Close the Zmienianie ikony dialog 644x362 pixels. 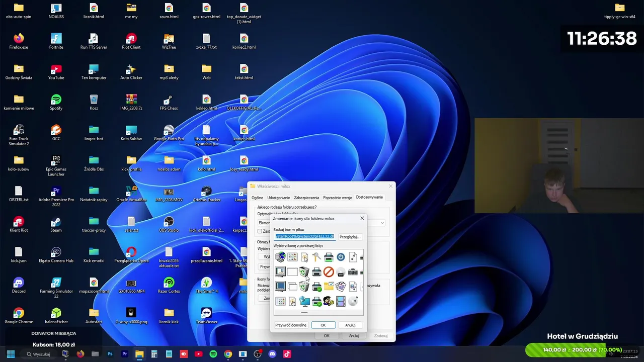362,218
